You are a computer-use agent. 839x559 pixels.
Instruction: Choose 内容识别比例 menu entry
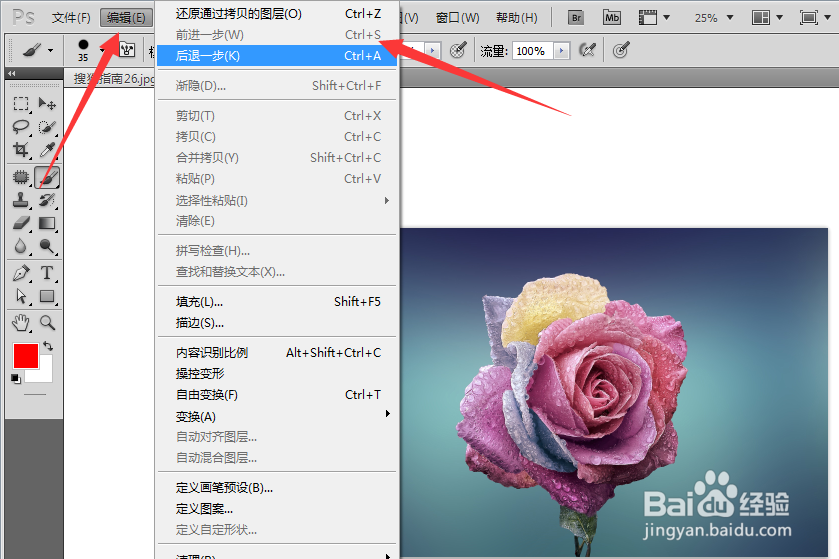point(277,353)
